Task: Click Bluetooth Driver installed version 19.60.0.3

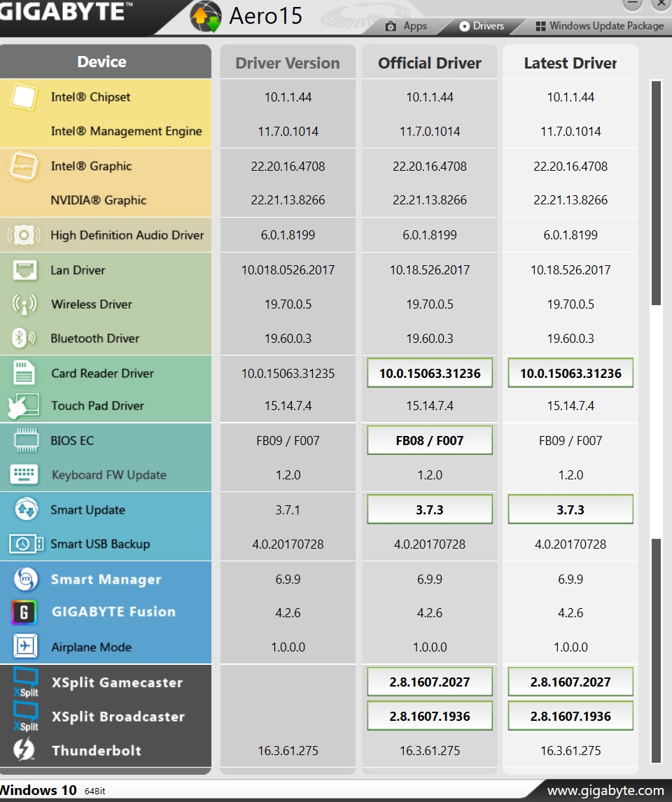Action: 288,339
